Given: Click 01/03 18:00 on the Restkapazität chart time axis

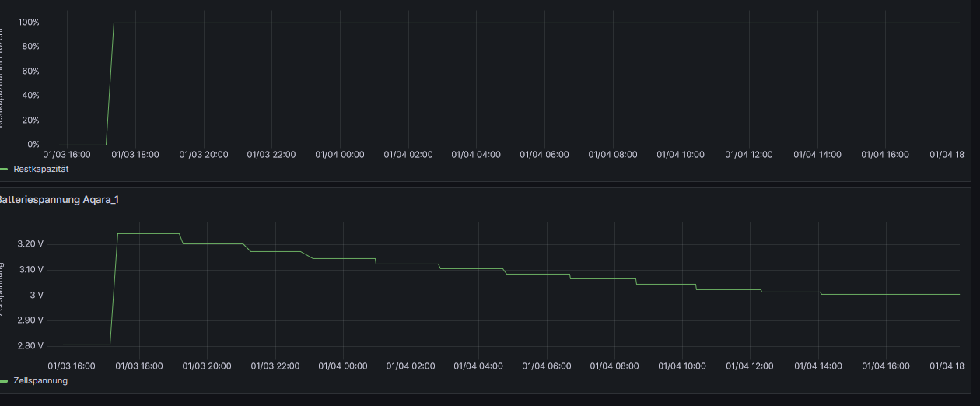Looking at the screenshot, I should pyautogui.click(x=135, y=155).
